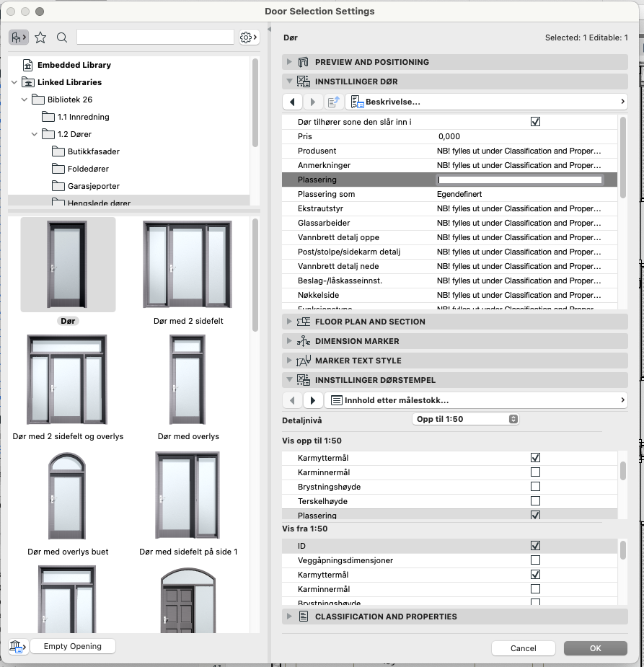This screenshot has height=667, width=644.
Task: Open the Beskrivelse page selector menu
Action: 487,102
